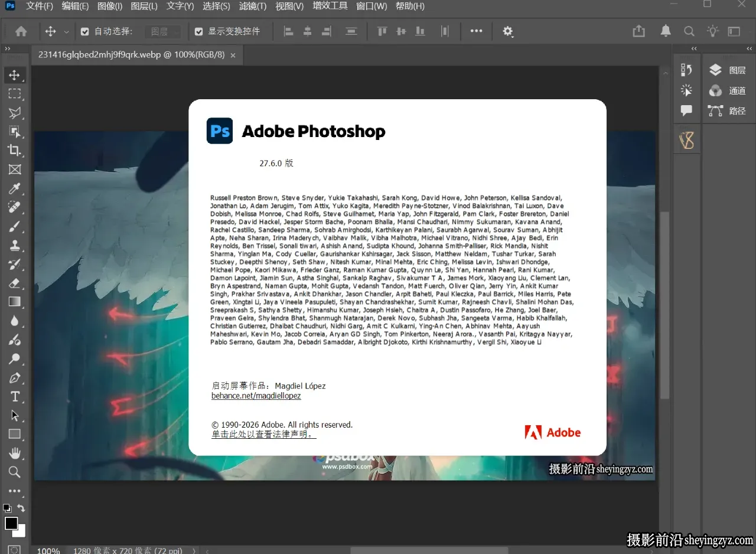This screenshot has height=554, width=756.
Task: Reset default foreground and background colors
Action: click(7, 508)
